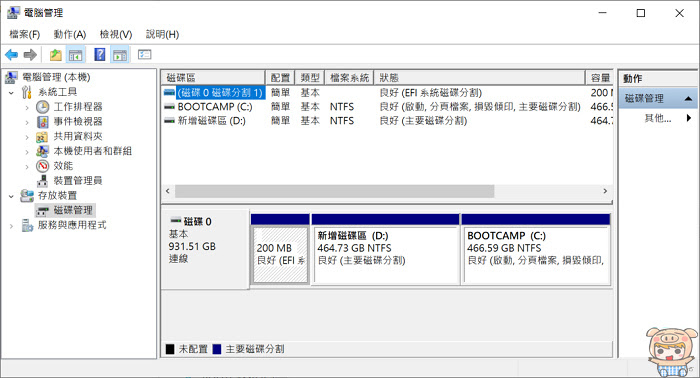The height and width of the screenshot is (378, 700).
Task: Select 裝置管理員 in the tree
Action: 78,181
